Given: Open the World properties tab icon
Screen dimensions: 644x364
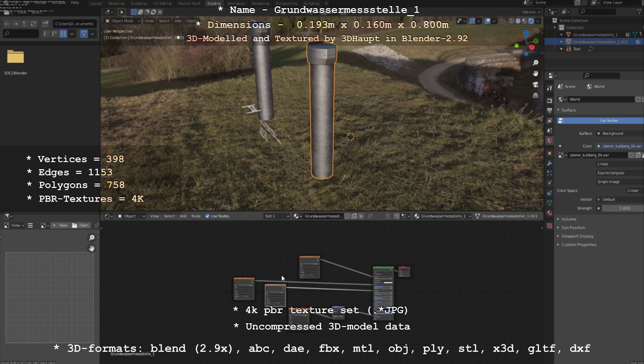Looking at the screenshot, I should (549, 141).
